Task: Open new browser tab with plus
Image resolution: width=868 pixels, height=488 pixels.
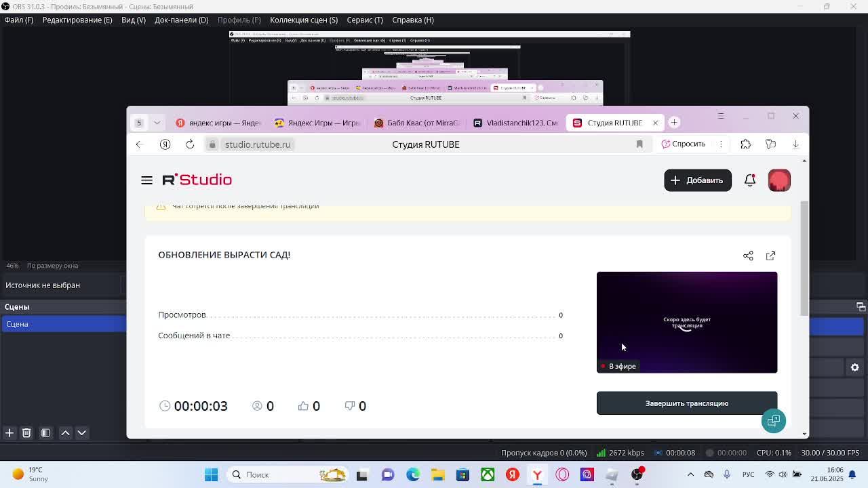Action: click(674, 123)
